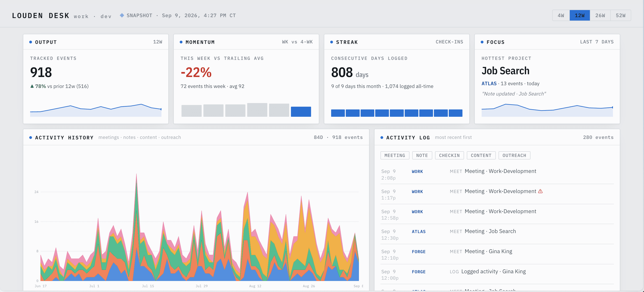This screenshot has width=644, height=292.
Task: Click the '84D · 918 events' label
Action: (338, 137)
